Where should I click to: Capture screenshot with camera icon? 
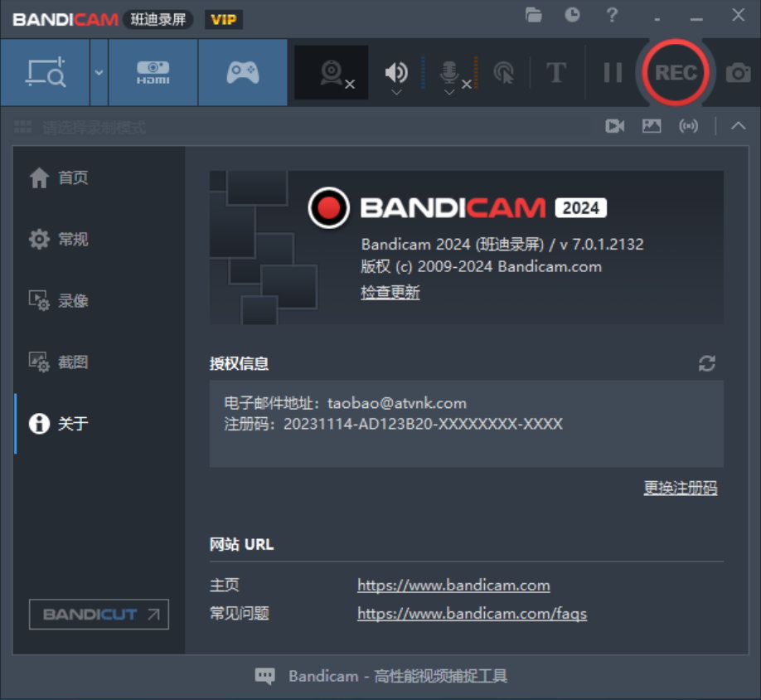tap(738, 73)
